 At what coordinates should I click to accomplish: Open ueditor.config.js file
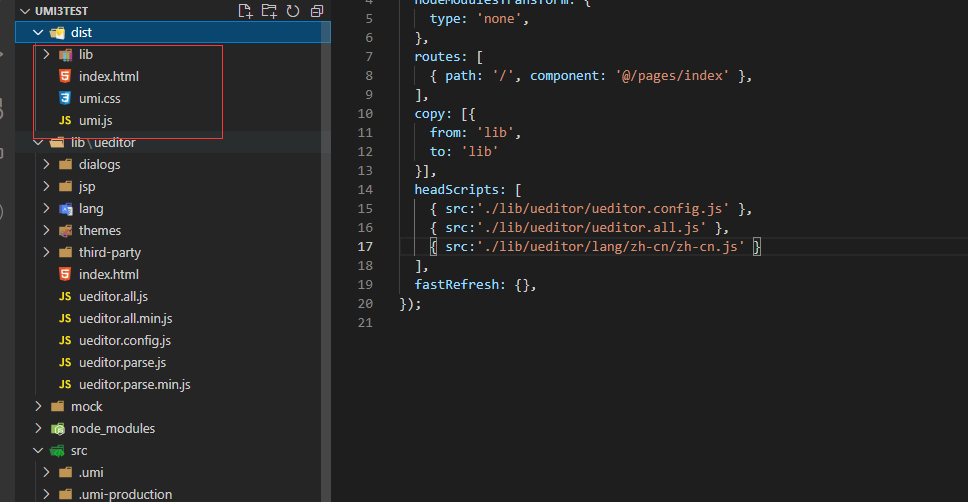point(125,341)
